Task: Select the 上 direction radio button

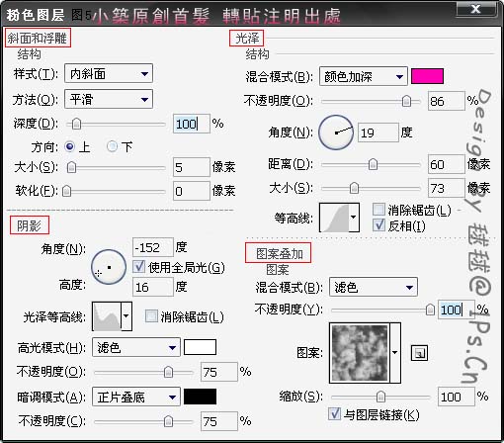Action: [70, 146]
